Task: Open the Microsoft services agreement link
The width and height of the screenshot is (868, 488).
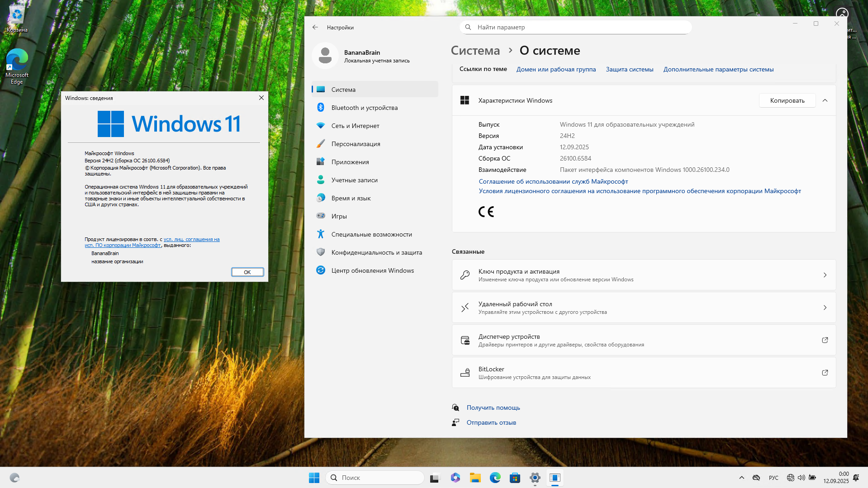Action: coord(553,181)
